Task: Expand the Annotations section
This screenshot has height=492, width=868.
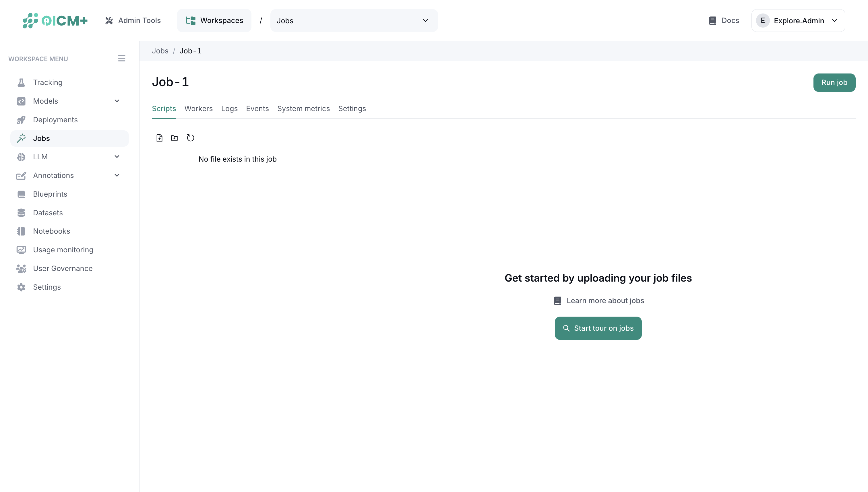Action: pyautogui.click(x=117, y=175)
